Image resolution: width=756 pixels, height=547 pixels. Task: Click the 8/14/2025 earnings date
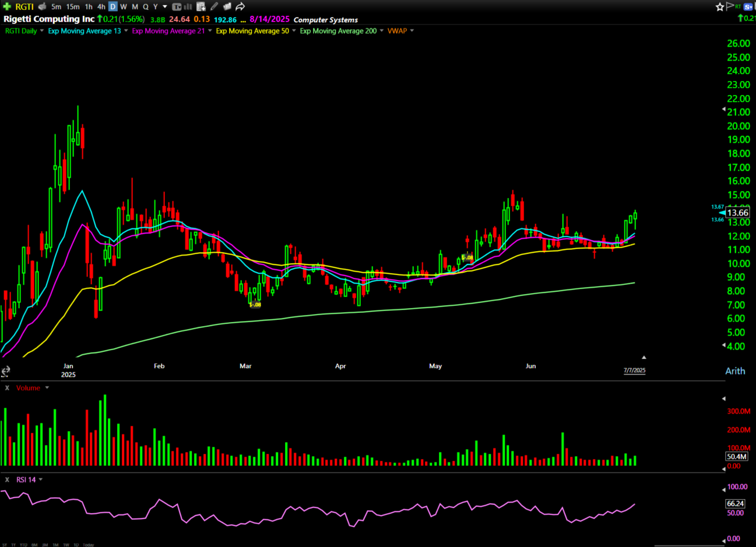[269, 19]
